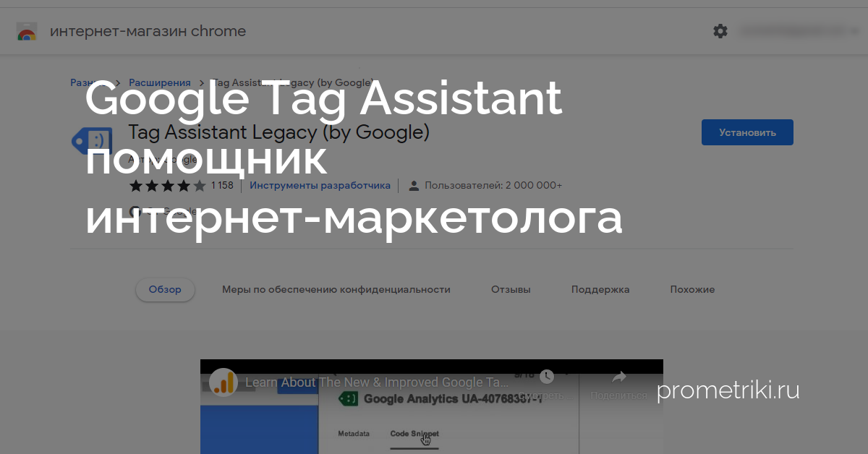Click the video 'Watch later' clock icon
Image resolution: width=868 pixels, height=454 pixels.
tap(546, 377)
